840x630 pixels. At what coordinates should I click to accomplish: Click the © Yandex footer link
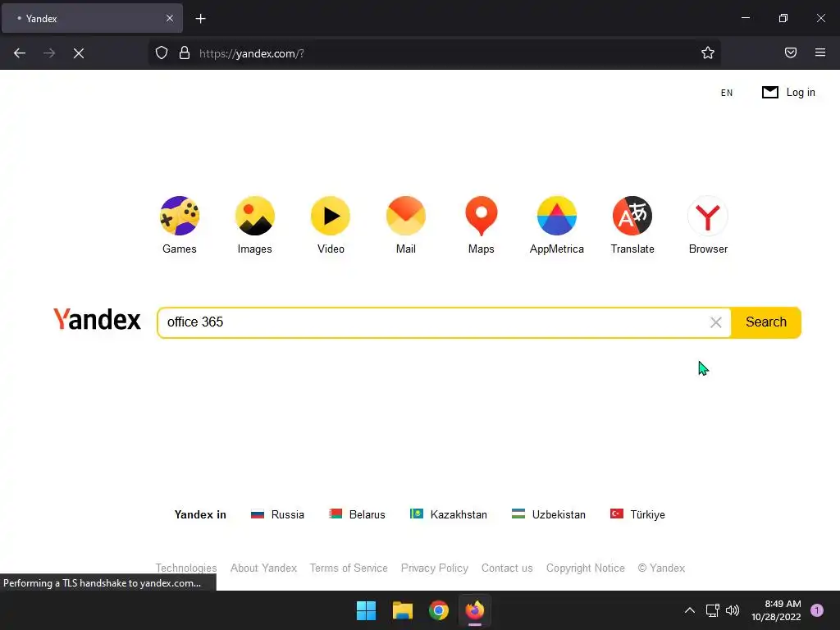(x=661, y=568)
